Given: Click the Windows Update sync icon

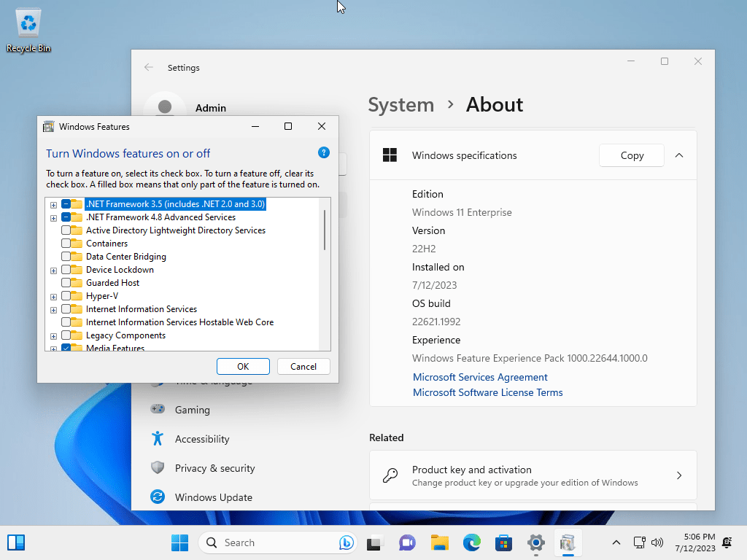Looking at the screenshot, I should [x=158, y=497].
